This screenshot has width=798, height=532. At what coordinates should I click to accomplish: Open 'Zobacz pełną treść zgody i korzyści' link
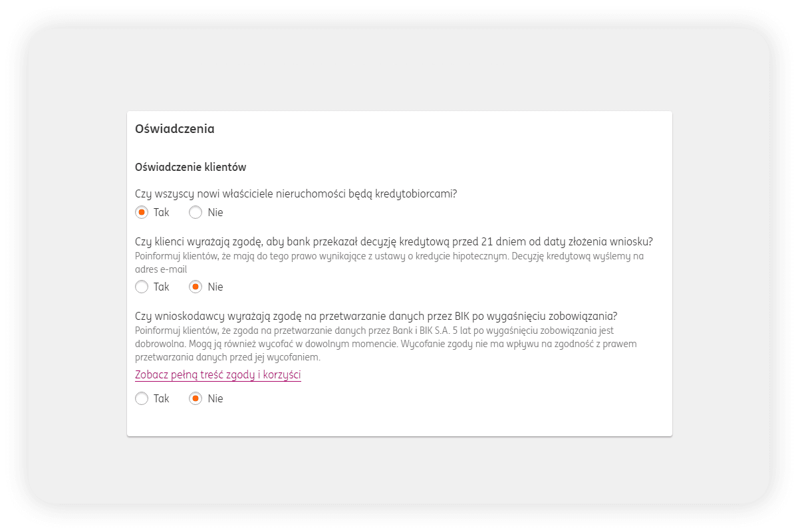[x=218, y=375]
